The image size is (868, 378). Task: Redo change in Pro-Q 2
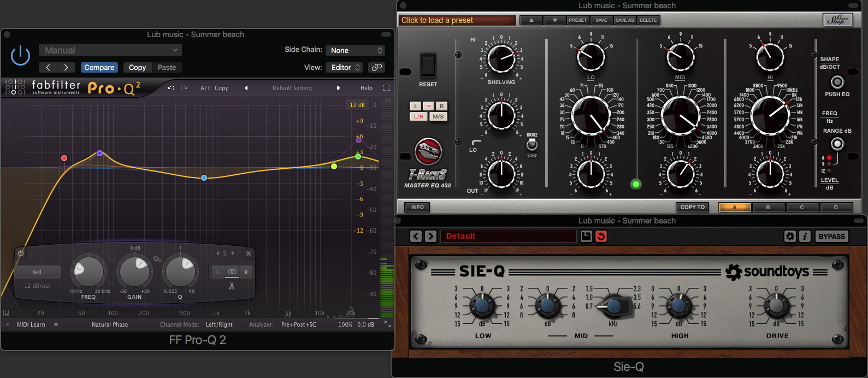184,88
